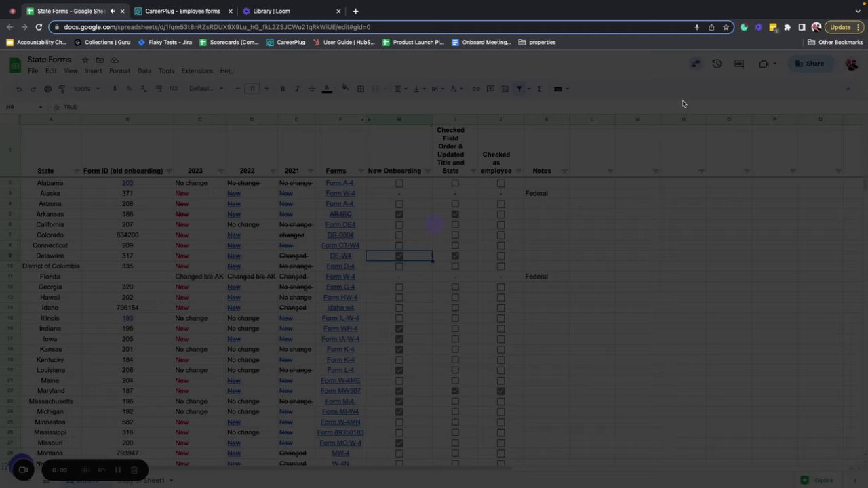
Task: Insert comment toolbar icon
Action: pos(490,89)
